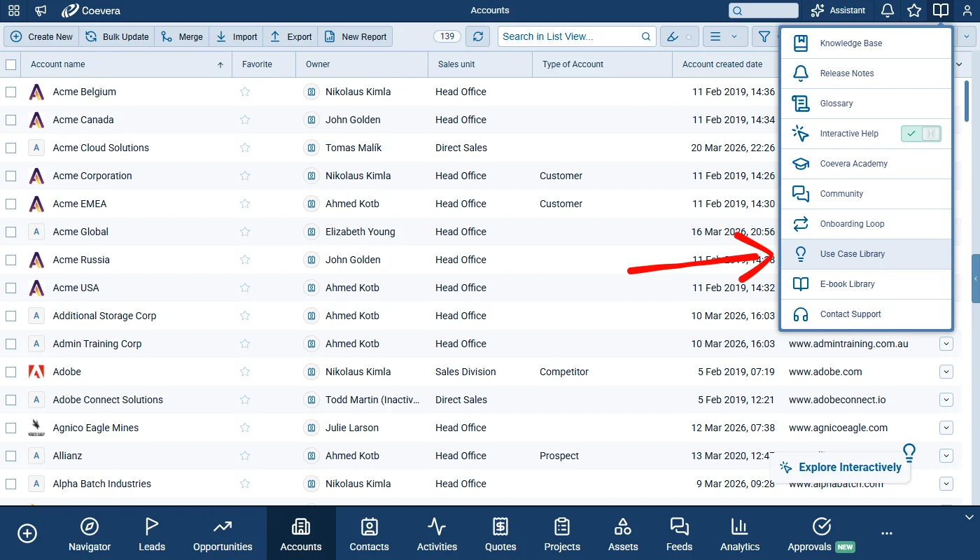Screen dimensions: 980x560
Task: Select Use Case Library menu item
Action: tap(867, 254)
